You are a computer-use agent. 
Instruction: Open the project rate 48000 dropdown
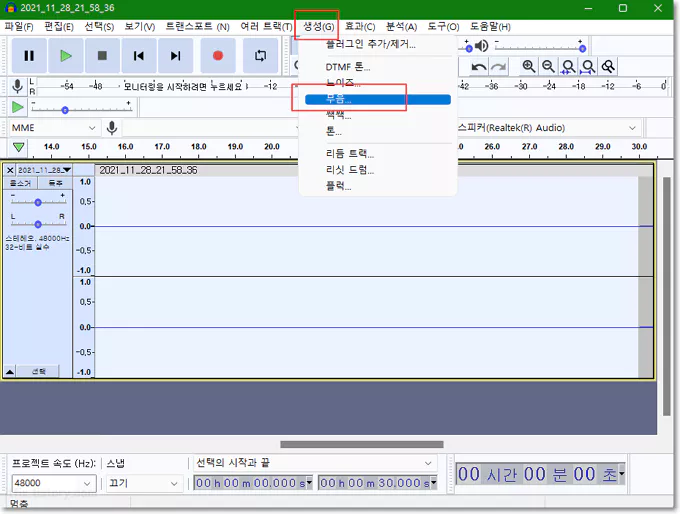pyautogui.click(x=52, y=483)
